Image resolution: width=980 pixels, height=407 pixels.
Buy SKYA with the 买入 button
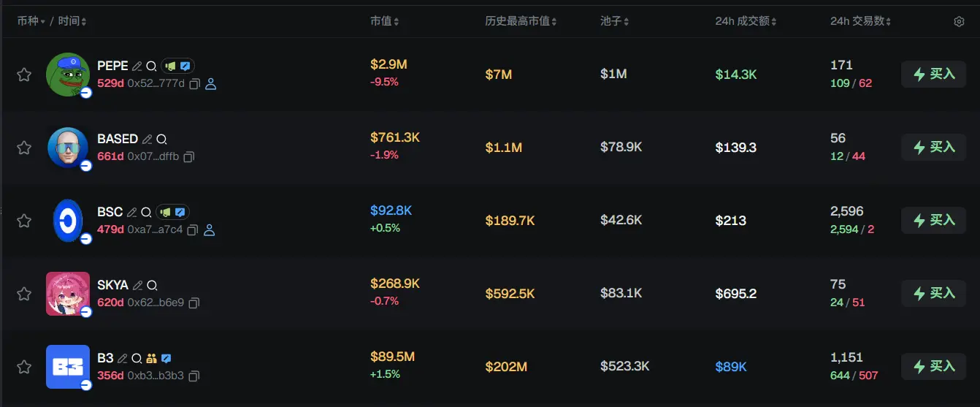point(933,294)
